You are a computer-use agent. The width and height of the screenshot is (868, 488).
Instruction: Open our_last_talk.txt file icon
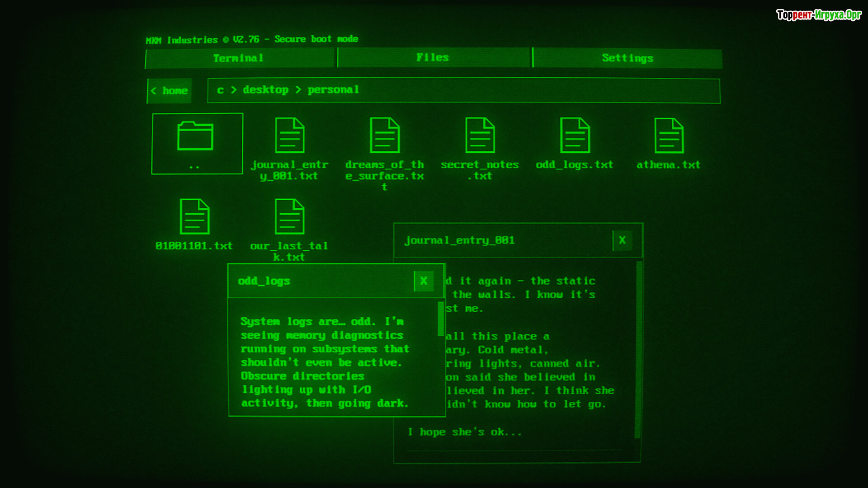click(x=290, y=217)
